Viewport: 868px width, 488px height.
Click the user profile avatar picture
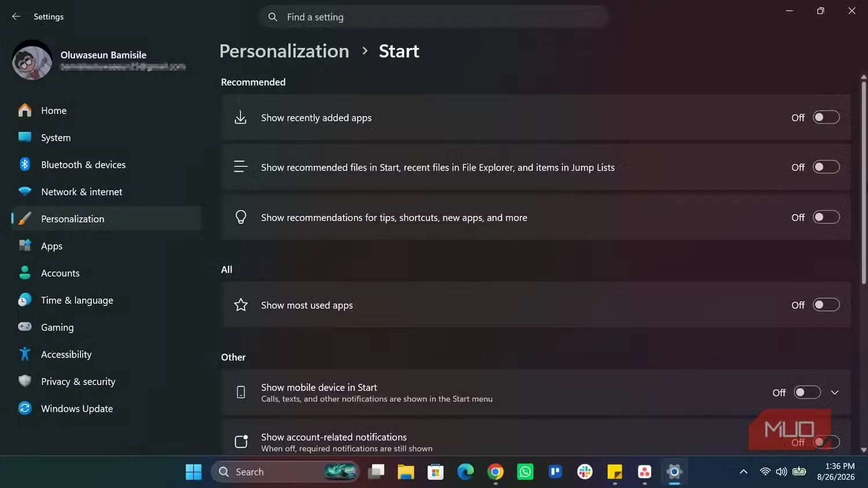coord(32,60)
